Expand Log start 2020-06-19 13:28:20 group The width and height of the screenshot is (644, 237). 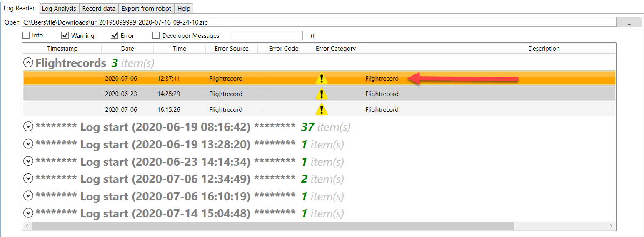click(x=28, y=144)
